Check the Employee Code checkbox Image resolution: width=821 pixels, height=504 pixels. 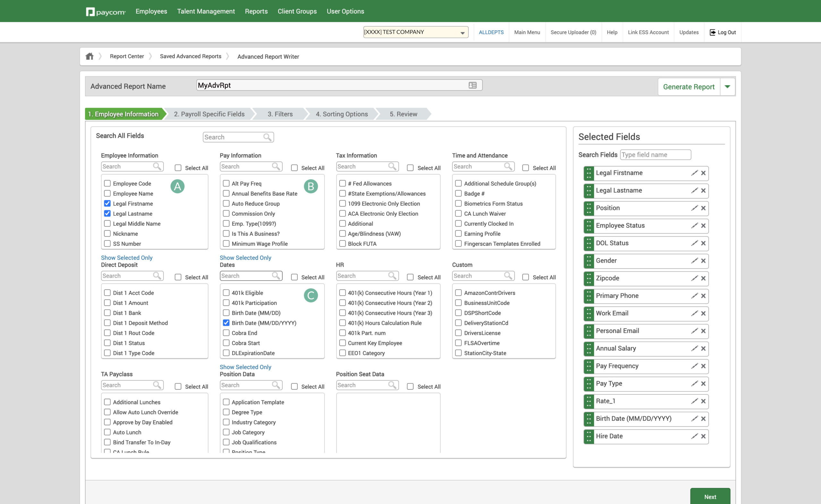107,183
